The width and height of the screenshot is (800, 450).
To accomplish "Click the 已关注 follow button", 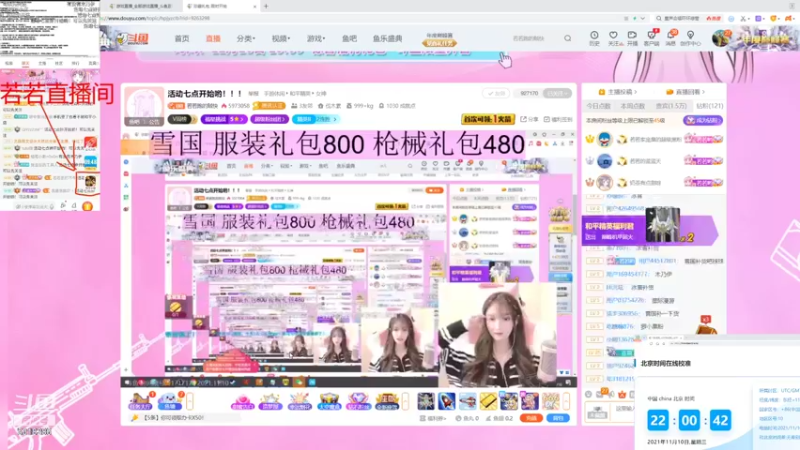I will click(x=557, y=94).
